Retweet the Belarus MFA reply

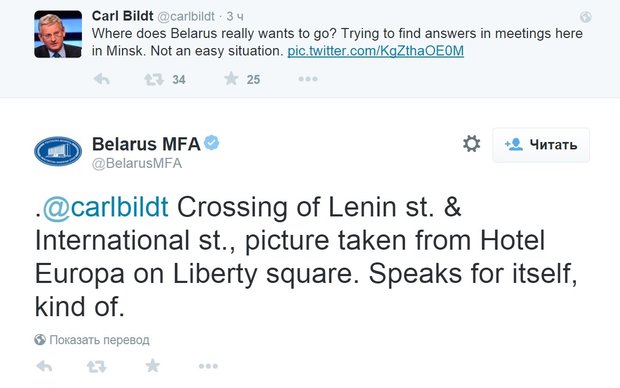[x=96, y=367]
